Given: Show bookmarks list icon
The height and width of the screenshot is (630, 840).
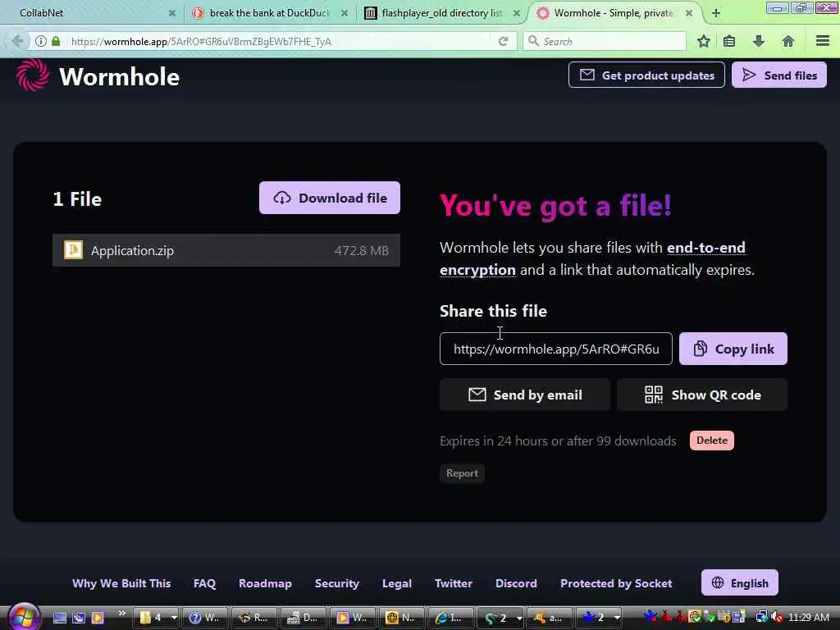Looking at the screenshot, I should [729, 41].
